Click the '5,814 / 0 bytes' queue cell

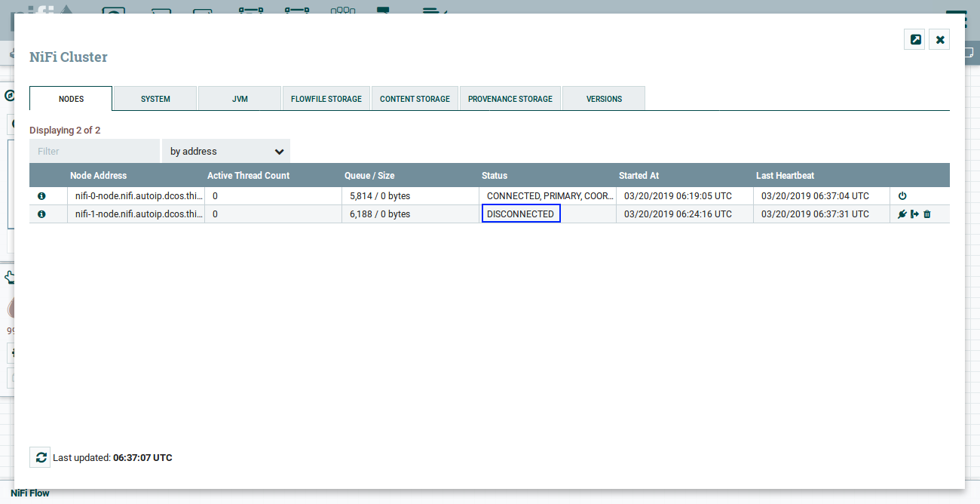[x=410, y=196]
